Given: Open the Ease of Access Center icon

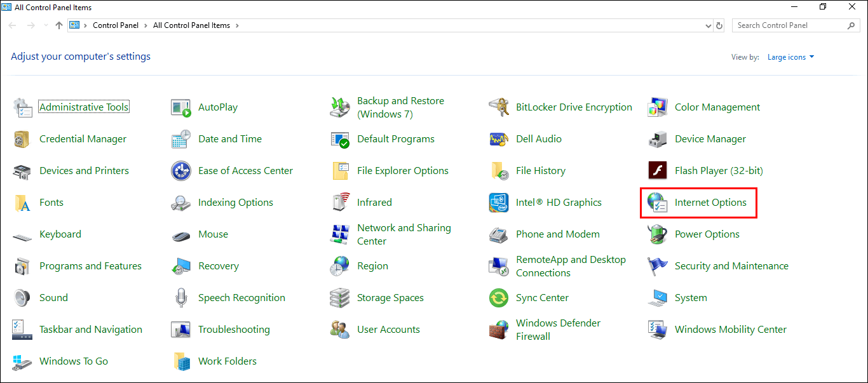Looking at the screenshot, I should click(181, 171).
